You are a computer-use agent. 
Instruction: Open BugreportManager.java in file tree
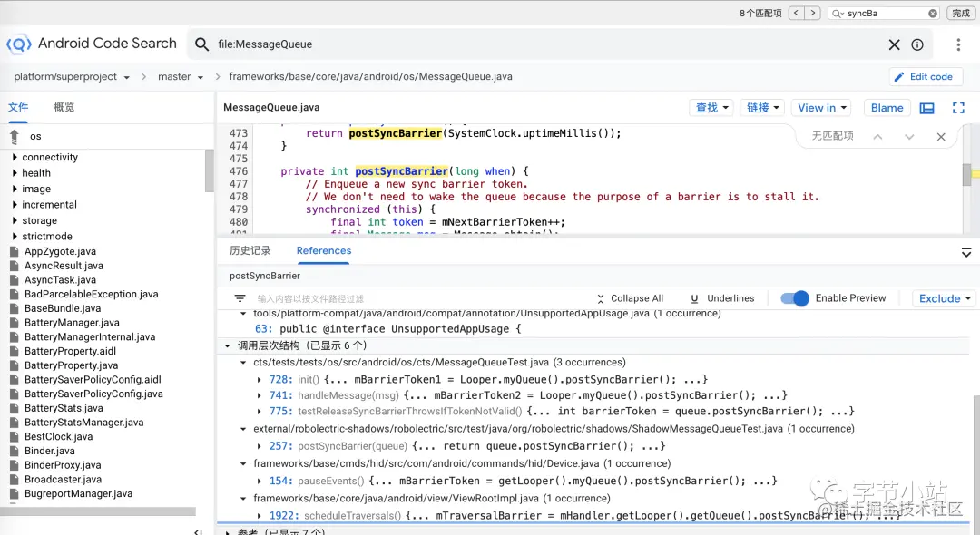tap(78, 494)
